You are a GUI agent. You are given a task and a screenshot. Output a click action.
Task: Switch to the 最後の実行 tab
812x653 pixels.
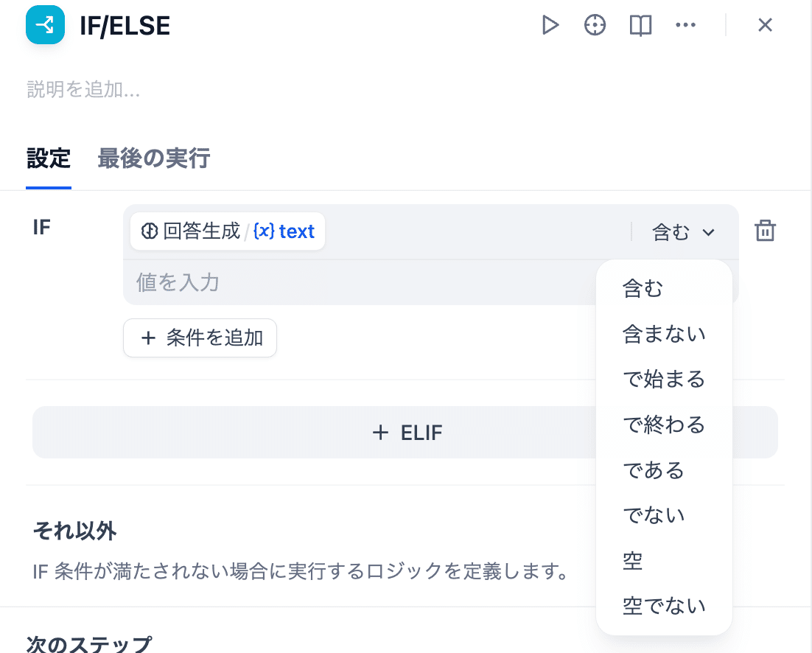click(153, 158)
